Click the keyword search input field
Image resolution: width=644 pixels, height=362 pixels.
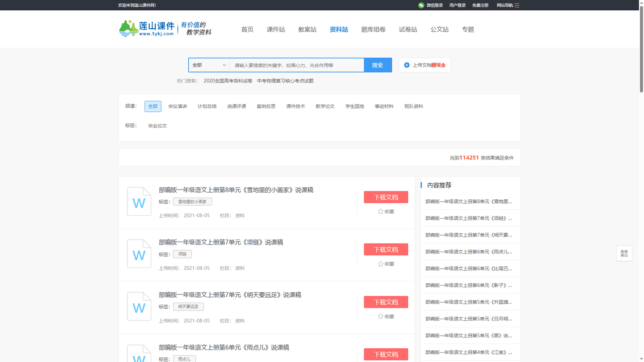297,65
